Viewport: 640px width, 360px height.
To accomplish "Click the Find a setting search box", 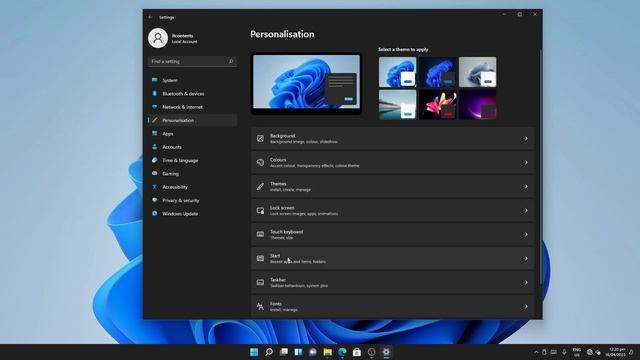I will click(x=192, y=61).
